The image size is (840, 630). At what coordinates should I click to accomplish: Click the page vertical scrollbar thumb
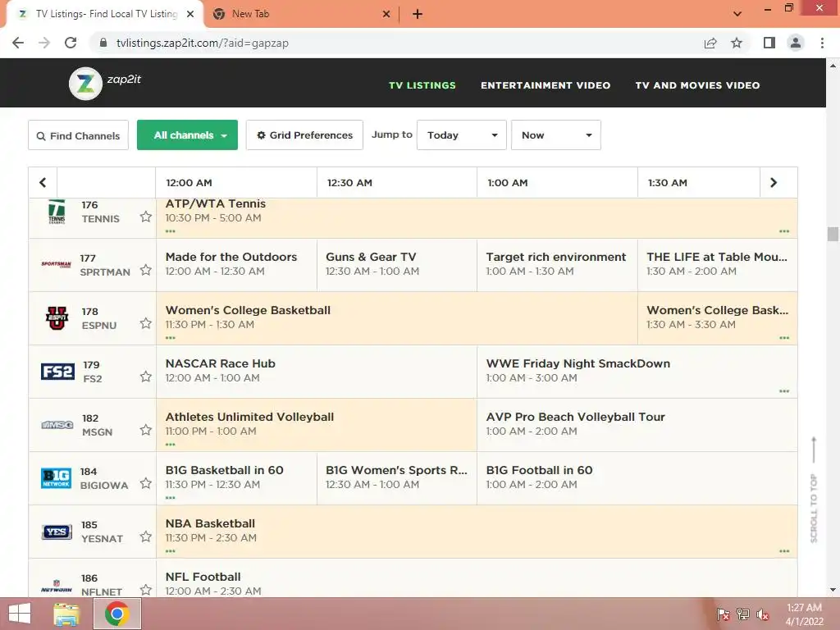tap(833, 234)
